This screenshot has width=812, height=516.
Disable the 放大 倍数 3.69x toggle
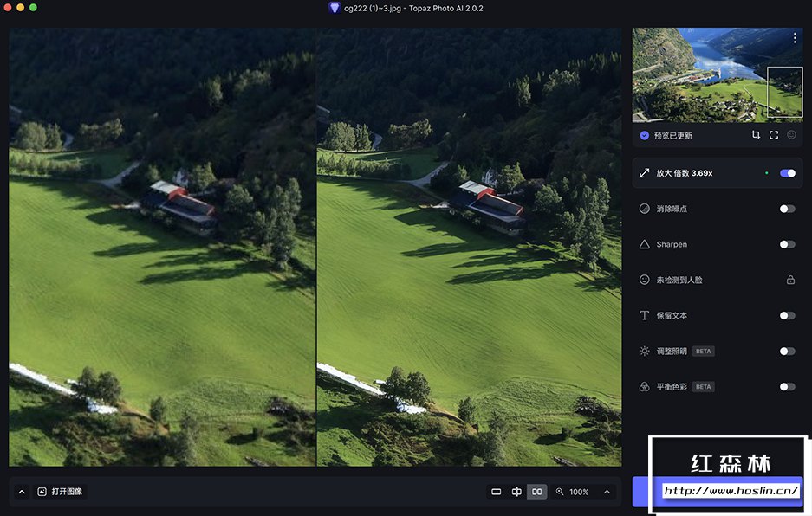point(788,173)
